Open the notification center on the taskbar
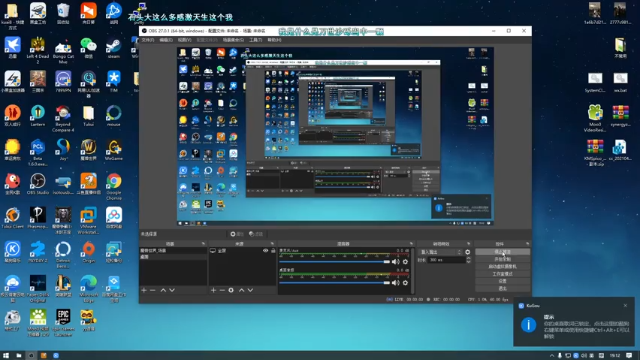640x360 pixels. click(629, 356)
